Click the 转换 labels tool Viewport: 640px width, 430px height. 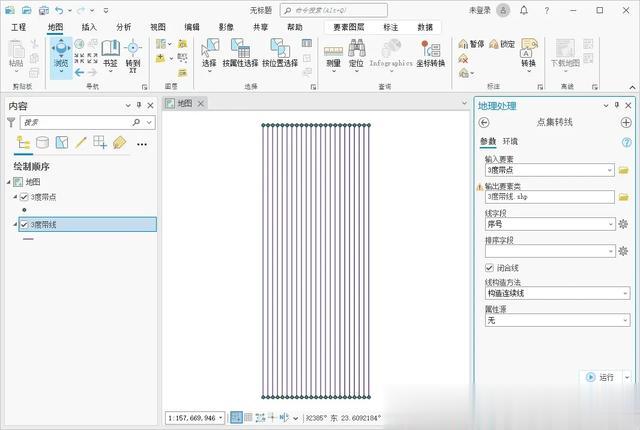529,55
